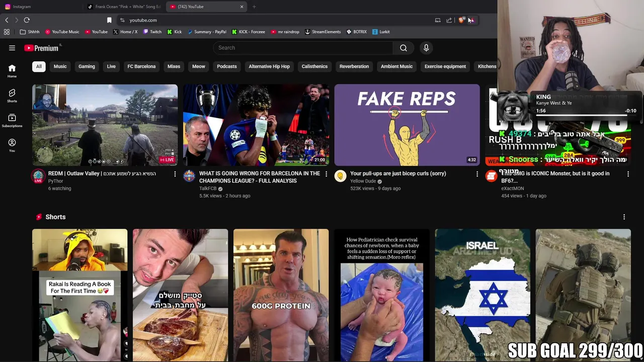This screenshot has height=362, width=644.
Task: Open You page in sidebar
Action: (12, 145)
